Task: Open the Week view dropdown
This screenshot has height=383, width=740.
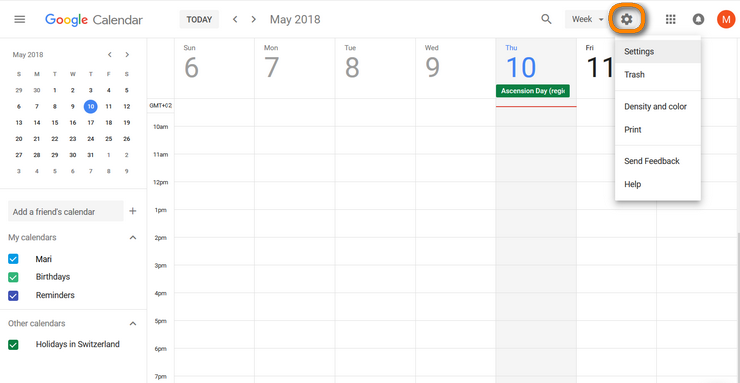Action: [587, 19]
